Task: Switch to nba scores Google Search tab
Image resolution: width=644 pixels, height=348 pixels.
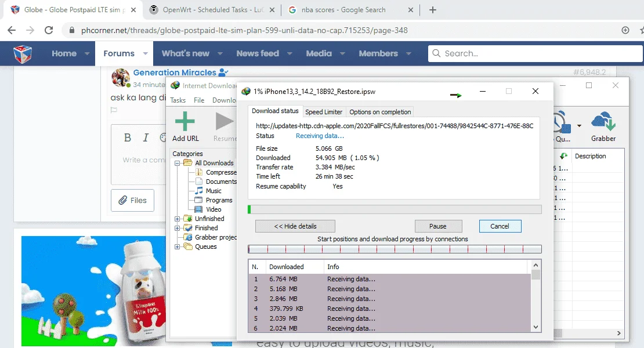Action: click(x=351, y=10)
